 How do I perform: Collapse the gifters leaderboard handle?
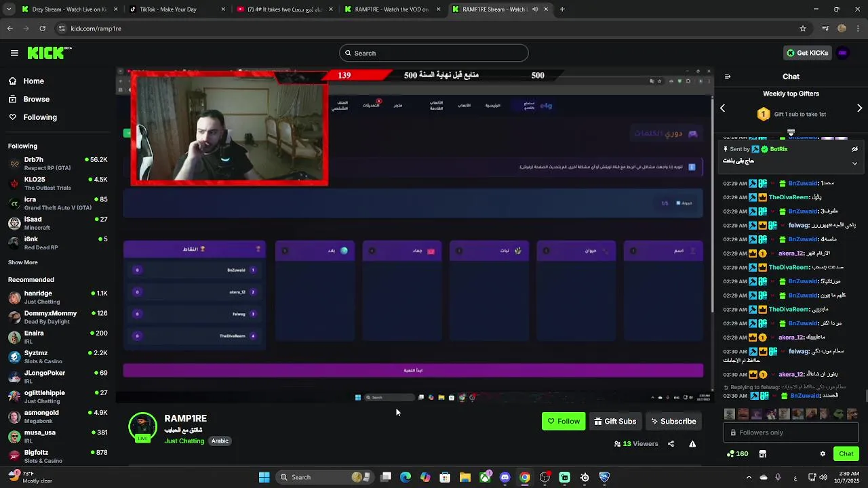point(791,132)
